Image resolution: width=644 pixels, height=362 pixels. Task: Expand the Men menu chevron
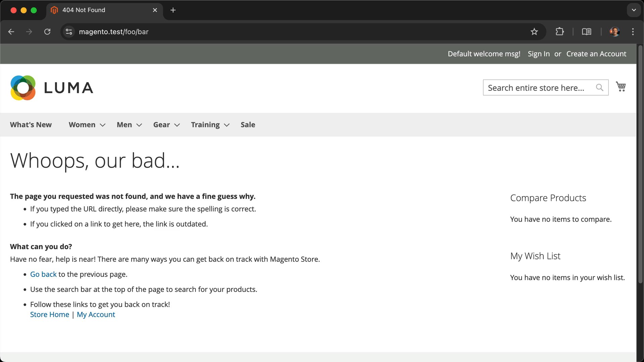139,125
